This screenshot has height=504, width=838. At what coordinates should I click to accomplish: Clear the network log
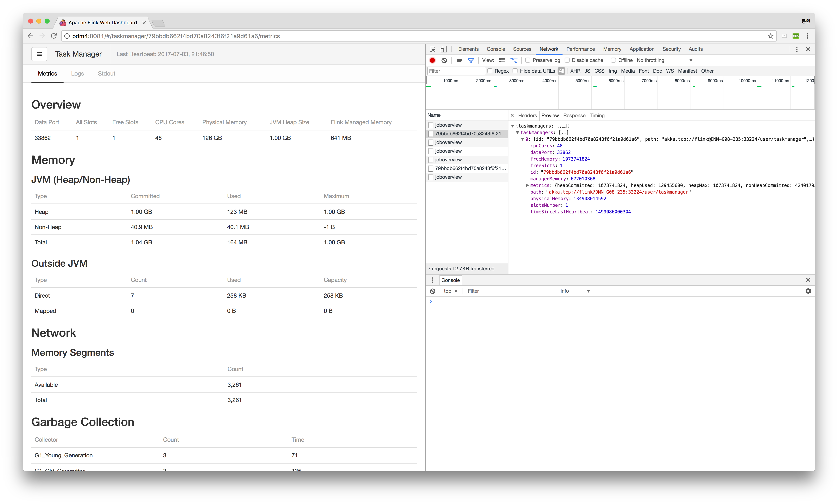pos(444,60)
